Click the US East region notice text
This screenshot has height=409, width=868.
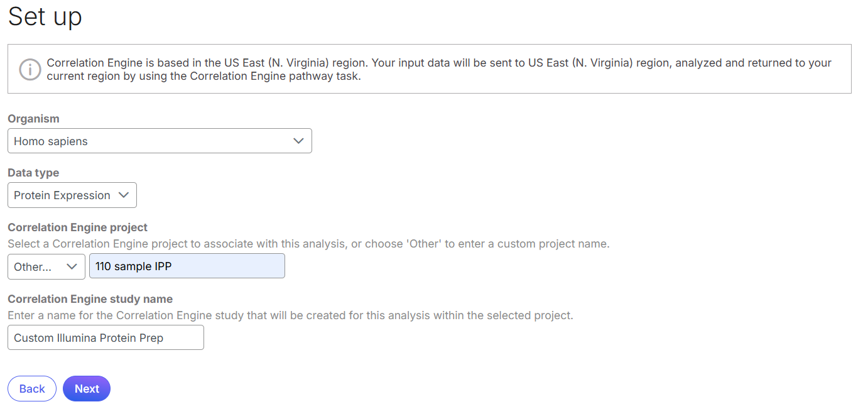coord(438,69)
